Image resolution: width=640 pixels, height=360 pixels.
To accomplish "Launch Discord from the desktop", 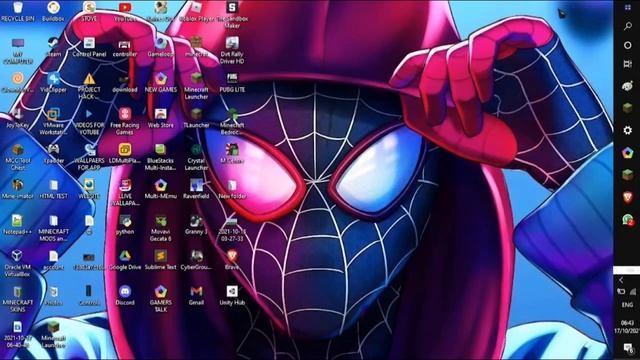I will [x=125, y=296].
